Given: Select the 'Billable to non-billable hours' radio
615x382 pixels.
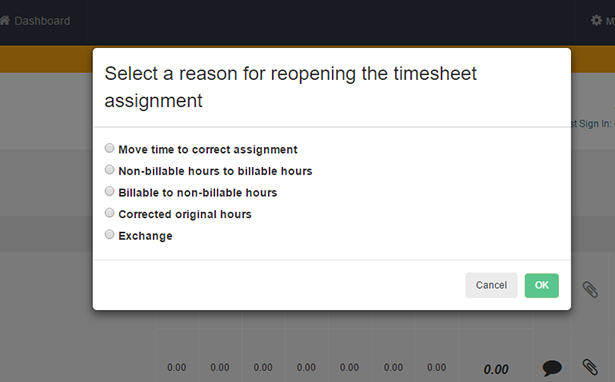Looking at the screenshot, I should (x=109, y=191).
